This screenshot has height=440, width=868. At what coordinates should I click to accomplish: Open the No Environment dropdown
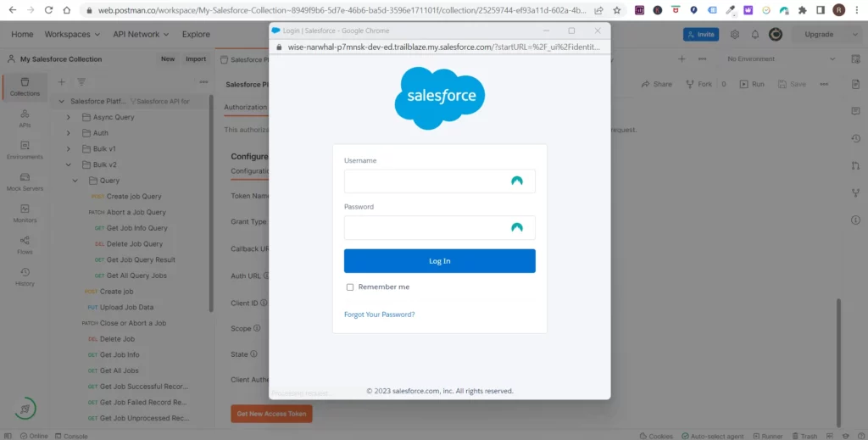(781, 58)
